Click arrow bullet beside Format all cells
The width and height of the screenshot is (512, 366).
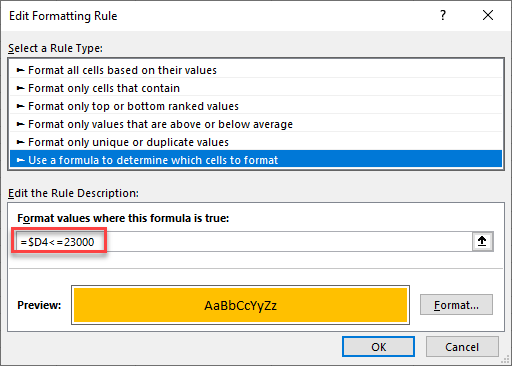[21, 70]
